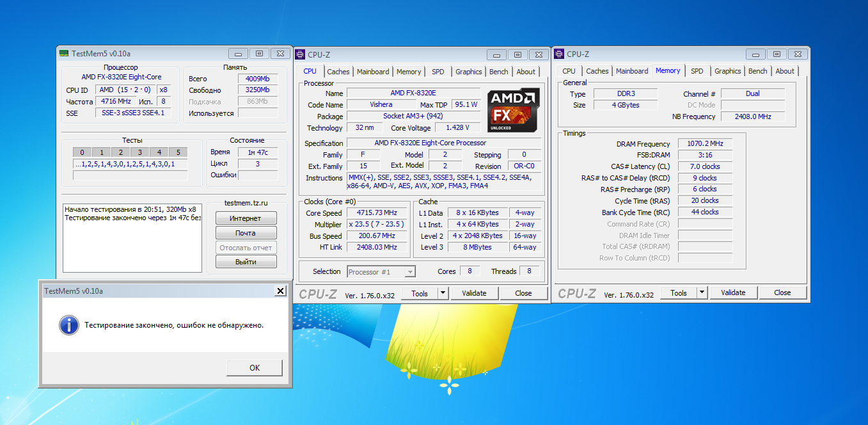Click the Bus Speed value 200.67 MHz
Image resolution: width=868 pixels, height=425 pixels.
click(377, 236)
